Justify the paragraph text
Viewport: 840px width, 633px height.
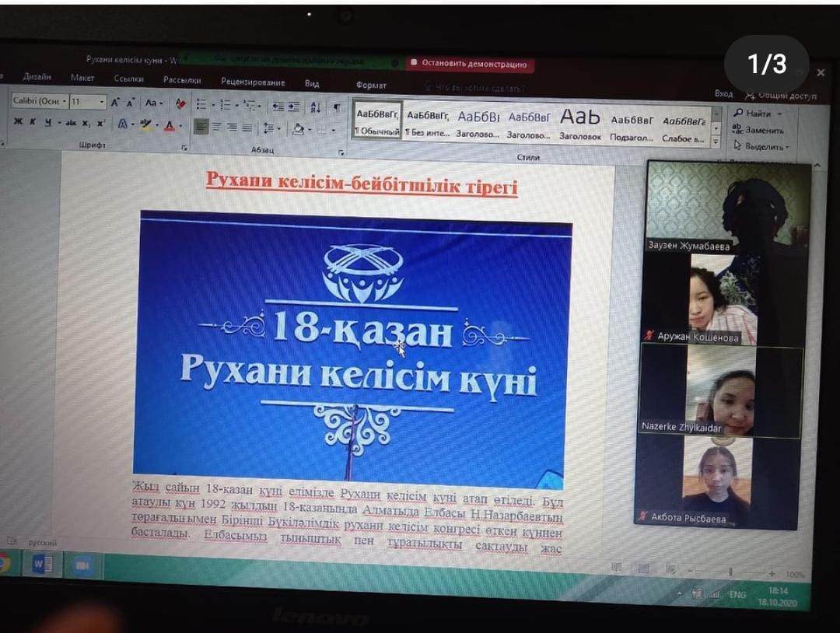point(247,128)
